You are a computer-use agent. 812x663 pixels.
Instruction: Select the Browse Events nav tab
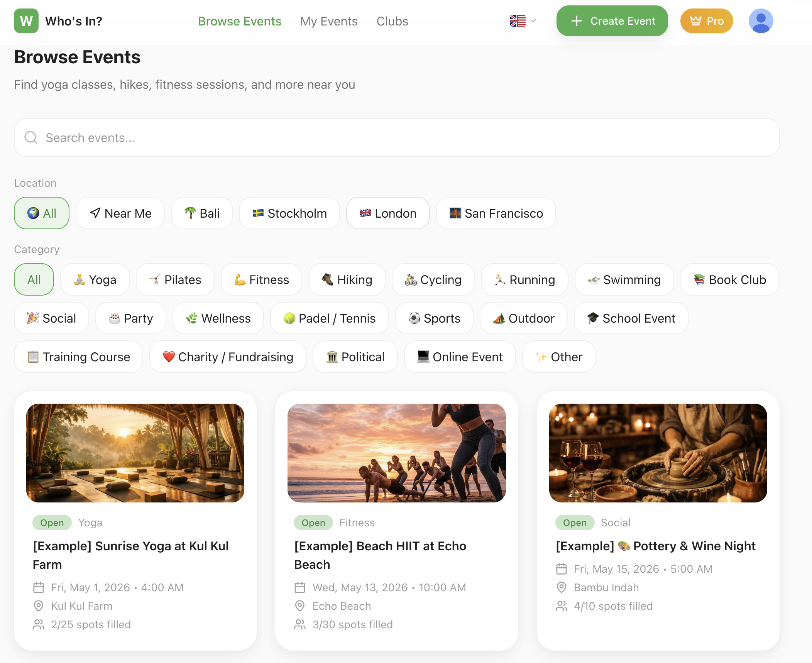(x=240, y=21)
